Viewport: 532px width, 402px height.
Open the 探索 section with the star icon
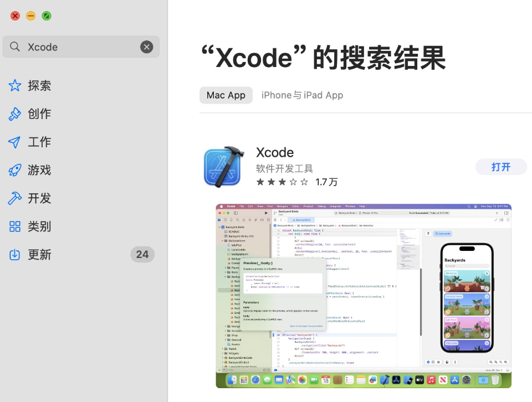pyautogui.click(x=30, y=85)
